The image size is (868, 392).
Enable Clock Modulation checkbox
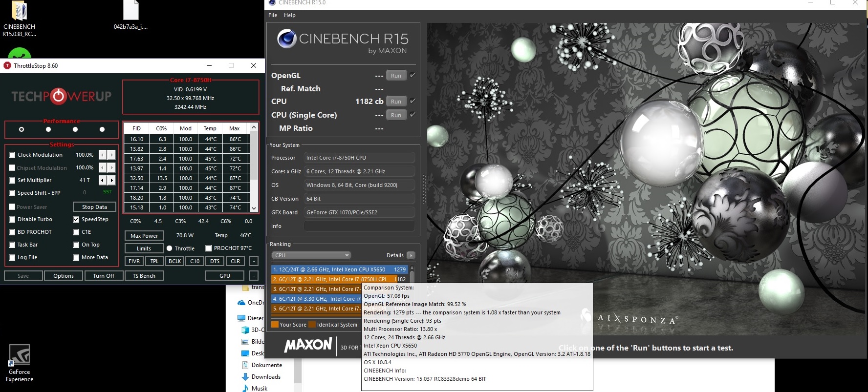[12, 155]
